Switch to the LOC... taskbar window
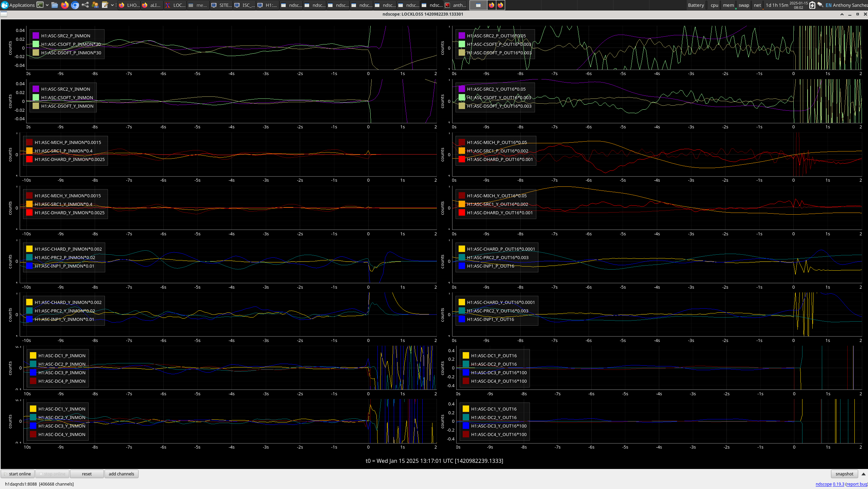The image size is (868, 489). tap(175, 5)
